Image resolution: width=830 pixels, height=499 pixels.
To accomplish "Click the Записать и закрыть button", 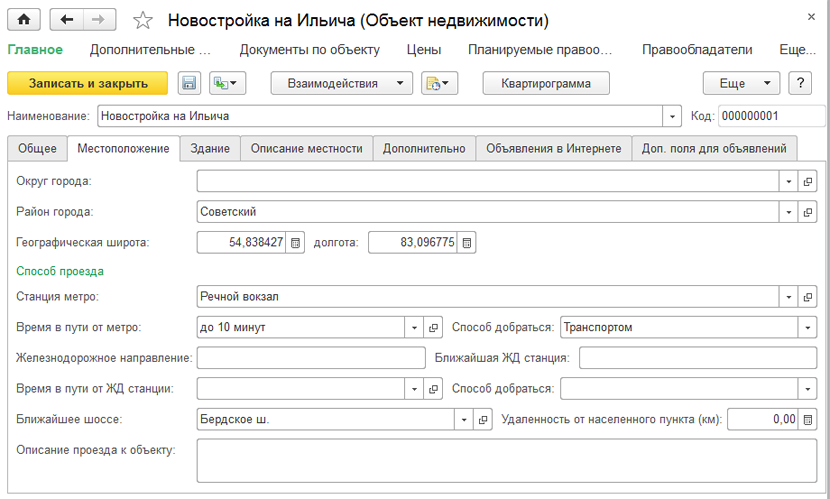I will click(88, 84).
